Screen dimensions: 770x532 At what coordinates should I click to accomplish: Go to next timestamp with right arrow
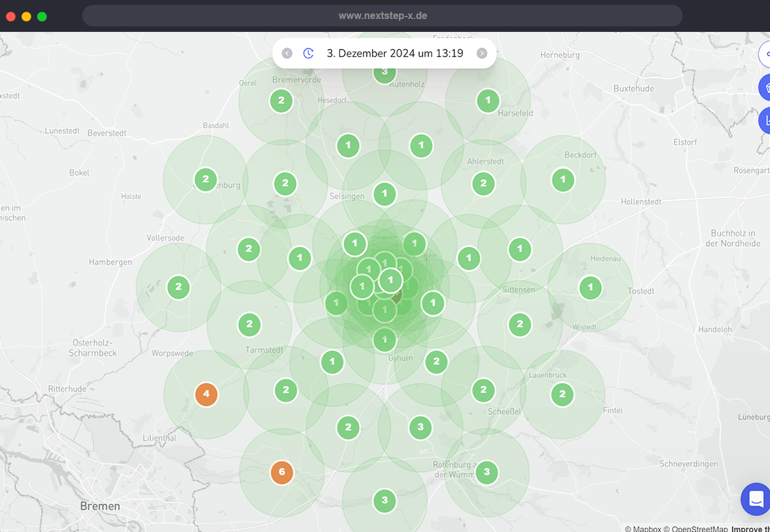(x=482, y=53)
